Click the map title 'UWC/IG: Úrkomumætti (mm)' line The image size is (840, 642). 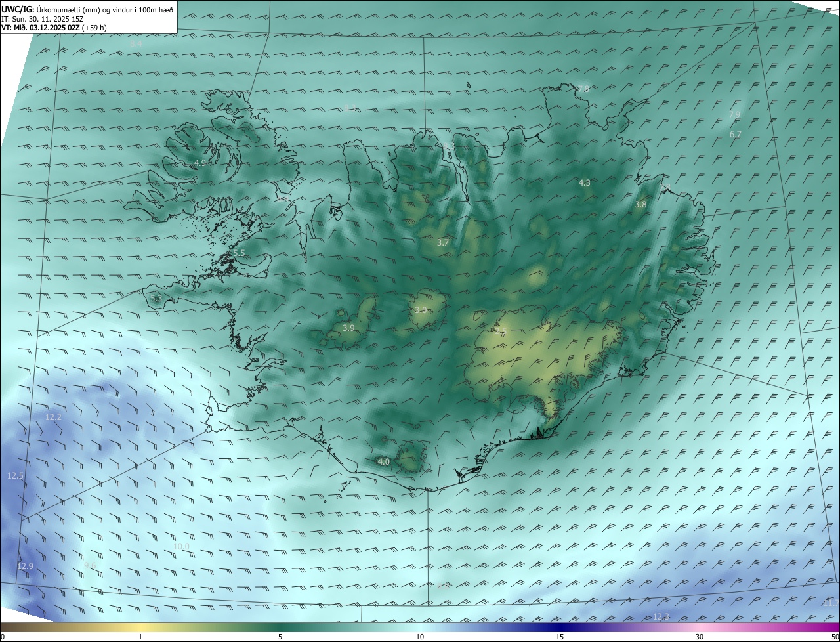(87, 9)
